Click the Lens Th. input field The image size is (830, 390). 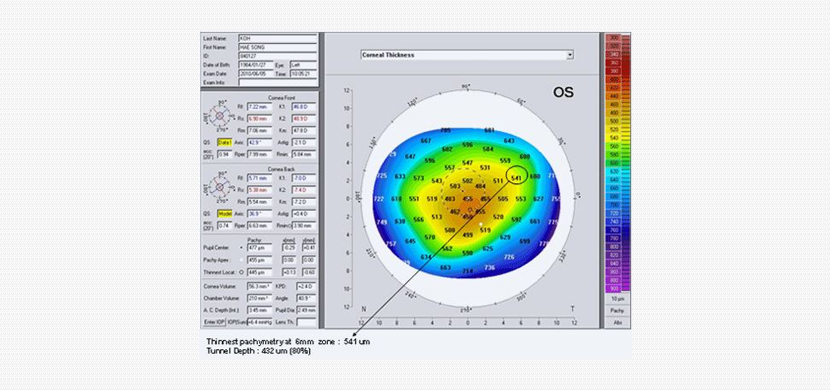pyautogui.click(x=306, y=322)
